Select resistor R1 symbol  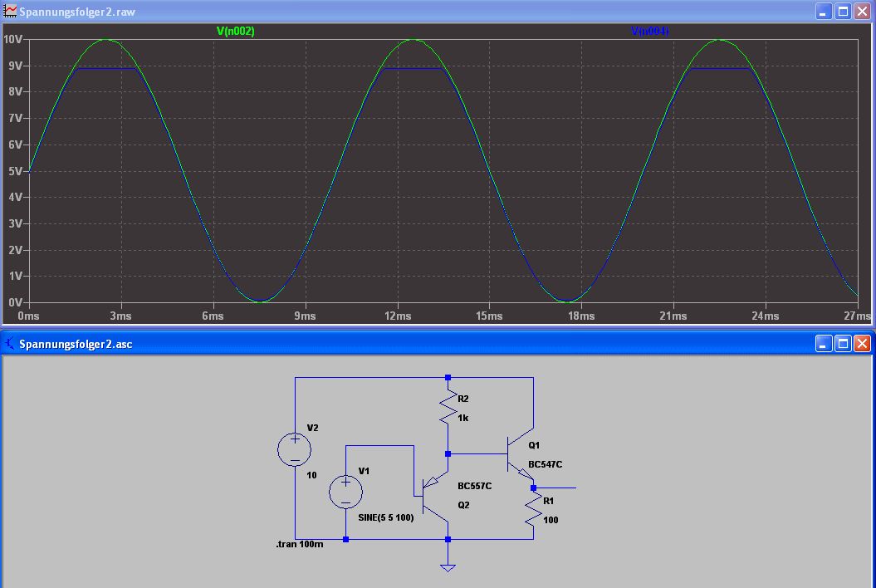click(x=534, y=509)
